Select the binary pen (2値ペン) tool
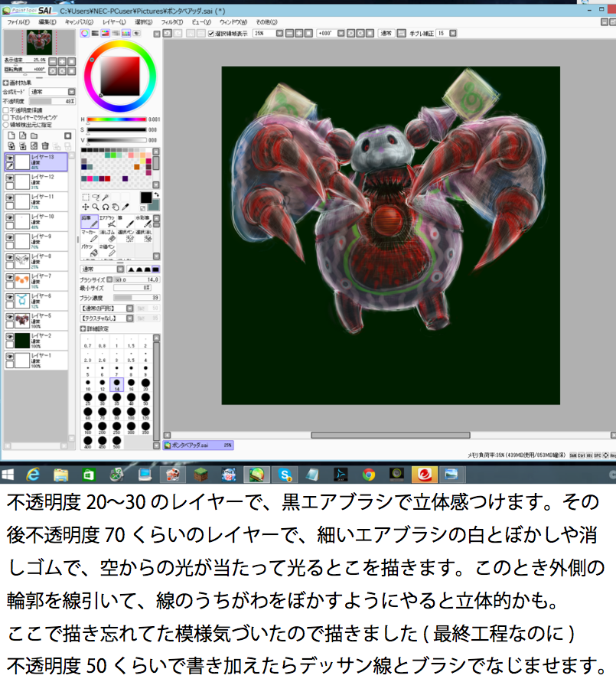 coord(107,251)
